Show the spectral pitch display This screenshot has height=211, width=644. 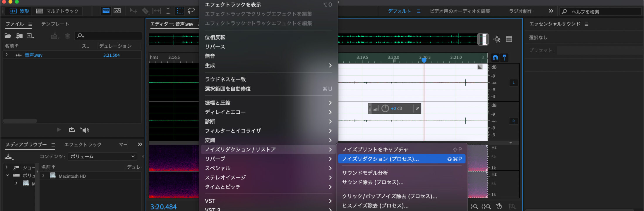click(x=117, y=11)
